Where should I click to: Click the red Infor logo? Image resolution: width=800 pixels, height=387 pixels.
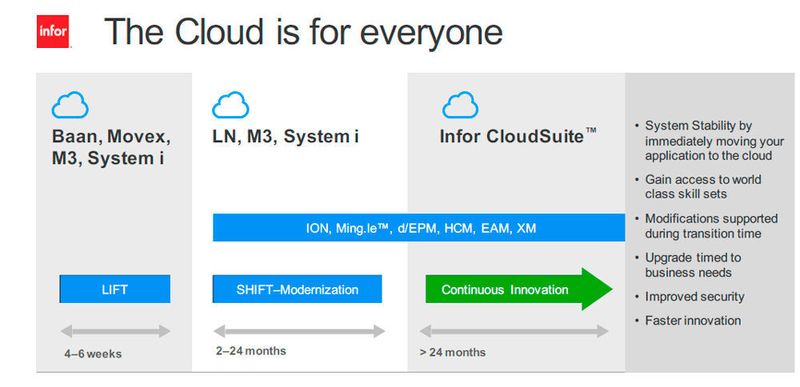pos(53,32)
